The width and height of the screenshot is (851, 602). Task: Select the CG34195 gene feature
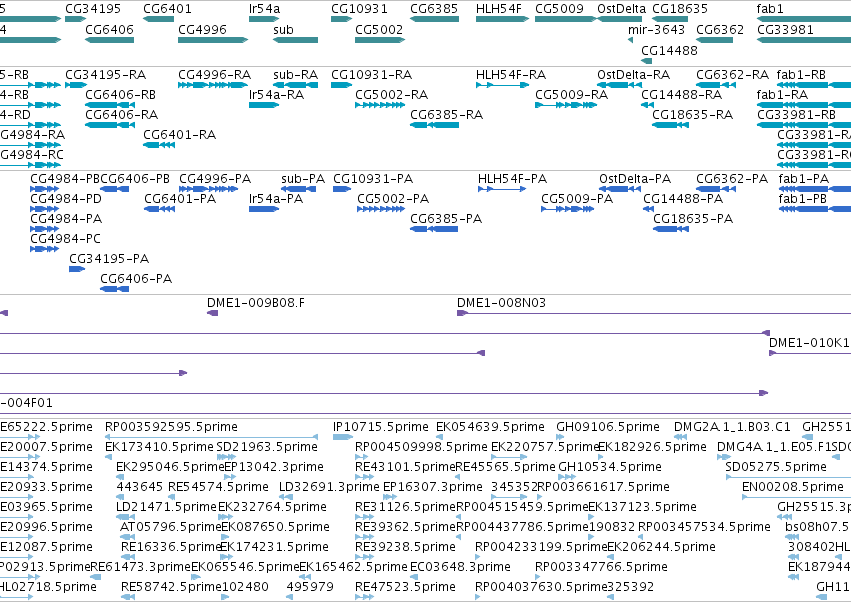(x=75, y=19)
